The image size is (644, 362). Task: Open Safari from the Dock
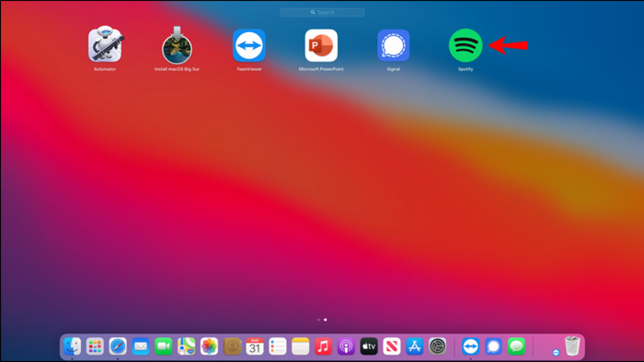[x=117, y=346]
